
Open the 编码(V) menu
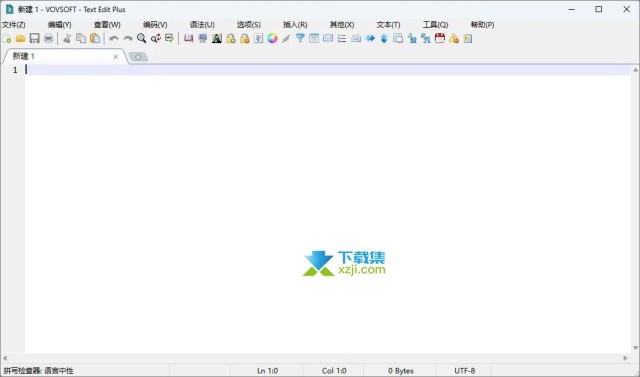point(155,25)
